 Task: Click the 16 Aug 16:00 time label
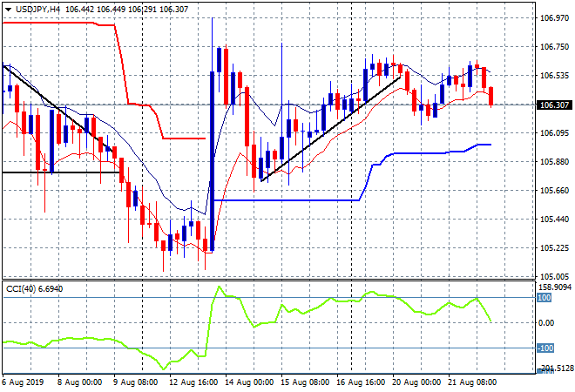(361, 382)
